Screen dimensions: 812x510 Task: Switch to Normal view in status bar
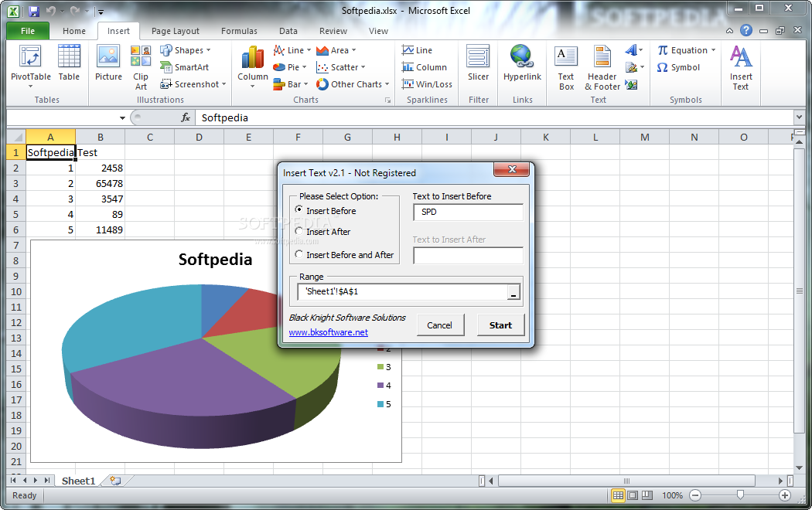click(618, 495)
